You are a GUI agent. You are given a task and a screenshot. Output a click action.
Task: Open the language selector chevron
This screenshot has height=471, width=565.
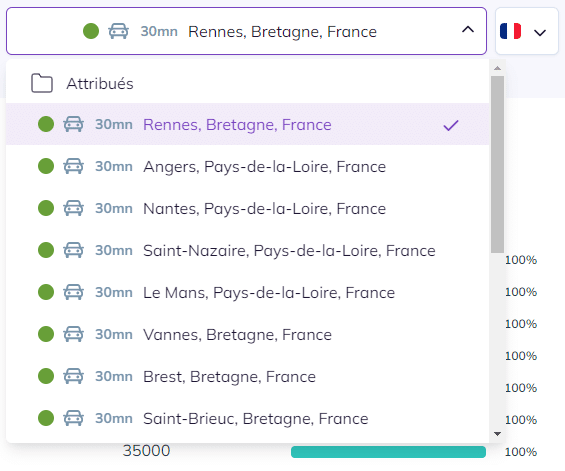[x=540, y=33]
